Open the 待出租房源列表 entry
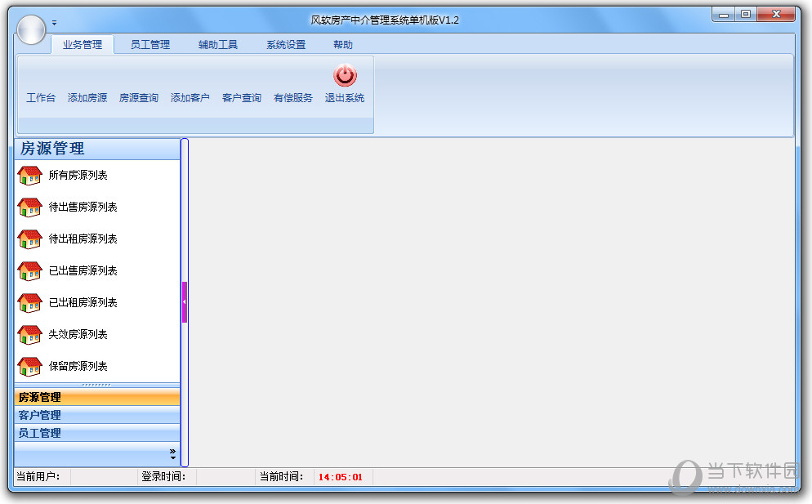 83,239
